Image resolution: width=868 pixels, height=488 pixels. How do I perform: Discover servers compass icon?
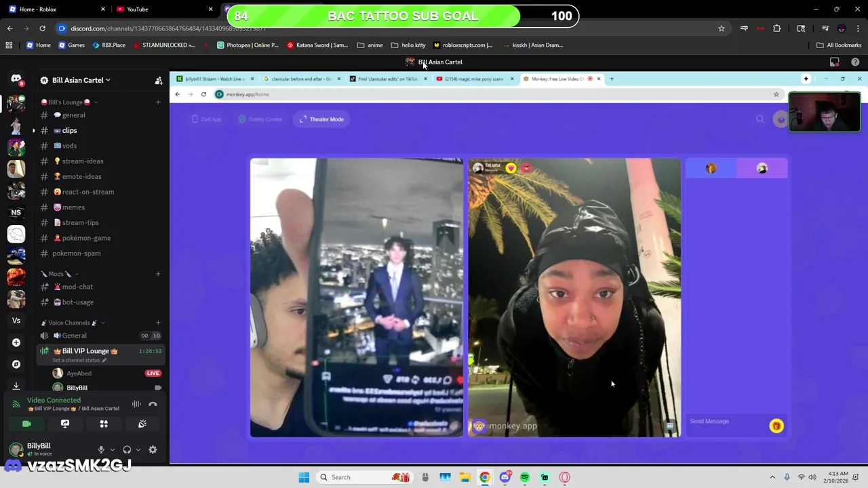(16, 364)
